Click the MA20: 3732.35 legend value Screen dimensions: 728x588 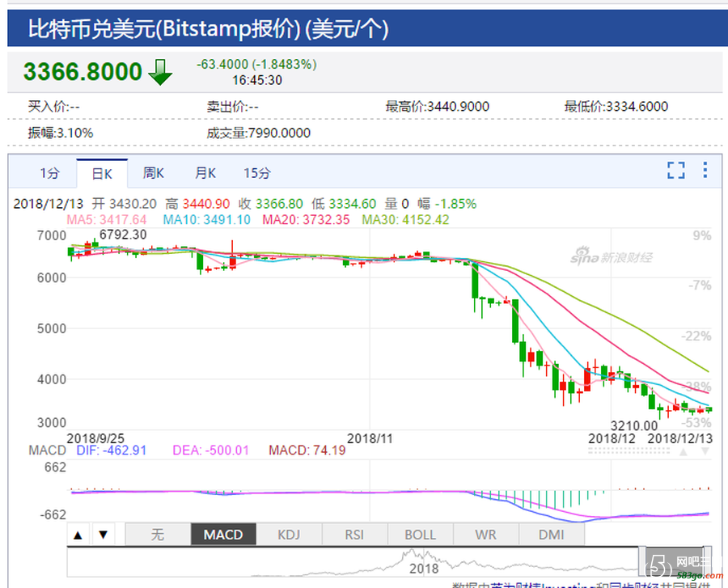(x=306, y=219)
